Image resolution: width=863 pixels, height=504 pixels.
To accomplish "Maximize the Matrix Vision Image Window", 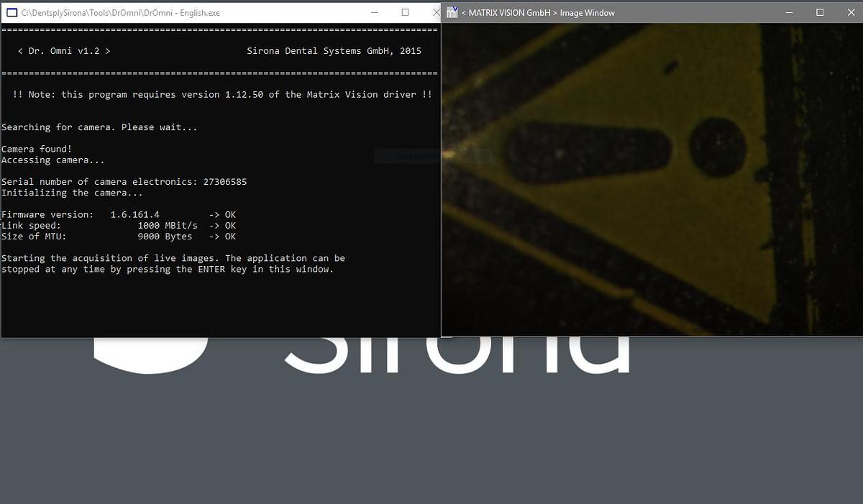I will pos(820,12).
